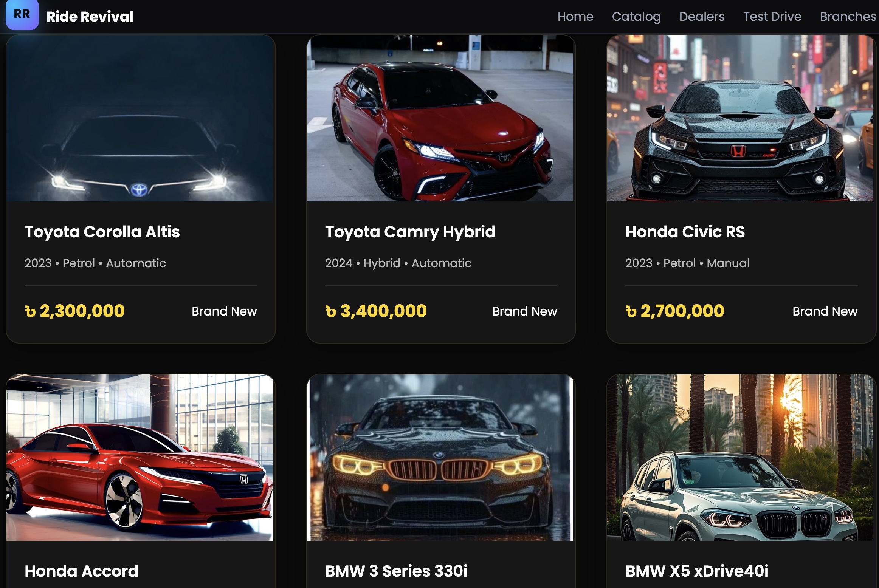Click the Toyota Corolla Altis title
The width and height of the screenshot is (879, 588).
click(102, 232)
